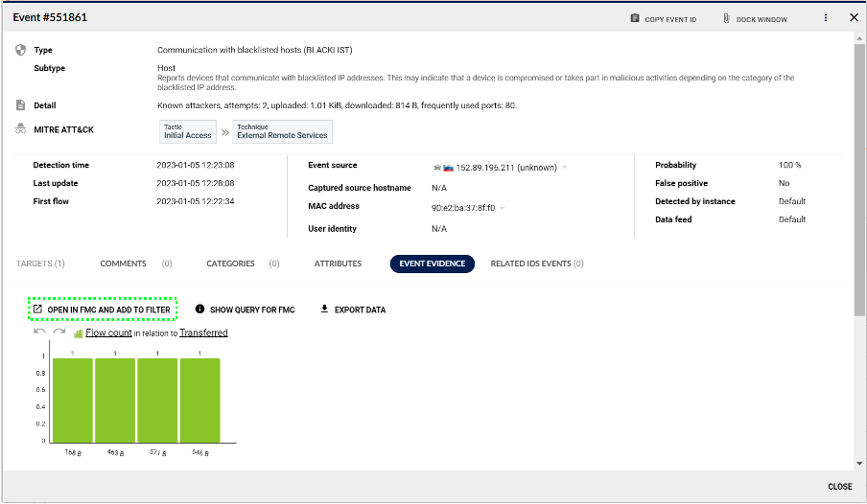Click the Close button at bottom right

839,487
